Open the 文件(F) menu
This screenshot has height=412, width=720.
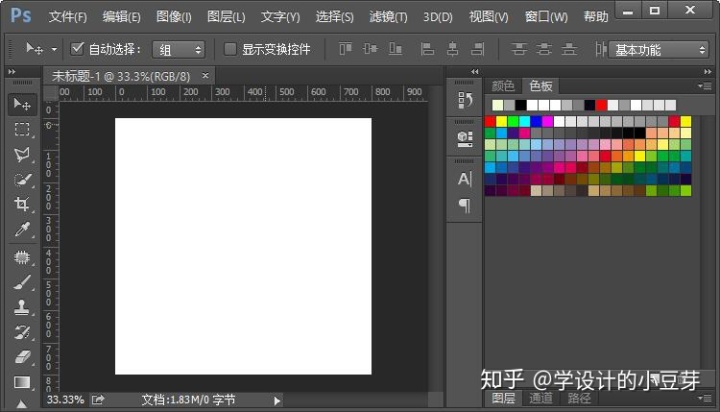68,17
